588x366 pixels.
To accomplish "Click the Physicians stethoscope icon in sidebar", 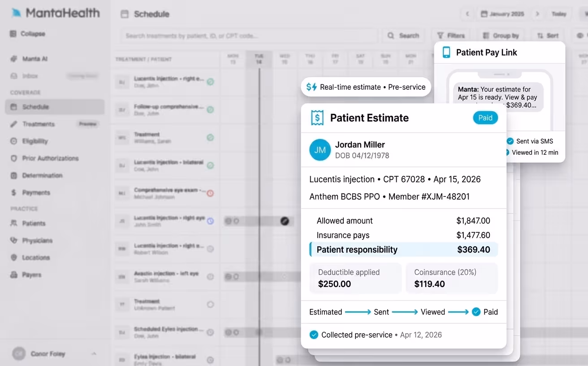I will point(13,241).
